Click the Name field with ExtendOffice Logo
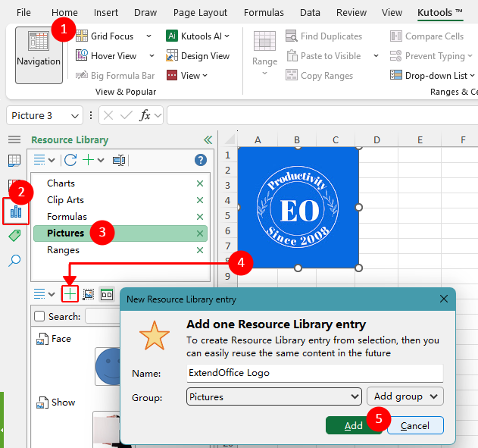Image resolution: width=478 pixels, height=448 pixels. [314, 373]
